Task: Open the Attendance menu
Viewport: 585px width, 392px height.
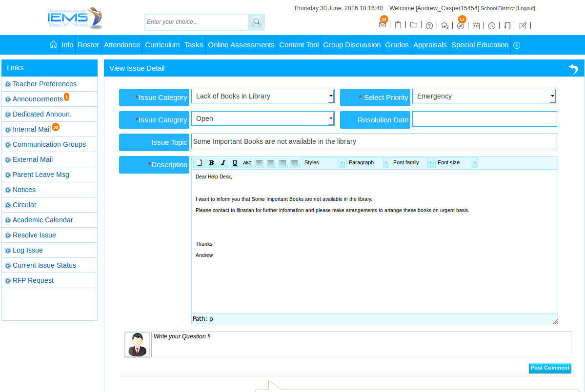Action: (x=122, y=45)
